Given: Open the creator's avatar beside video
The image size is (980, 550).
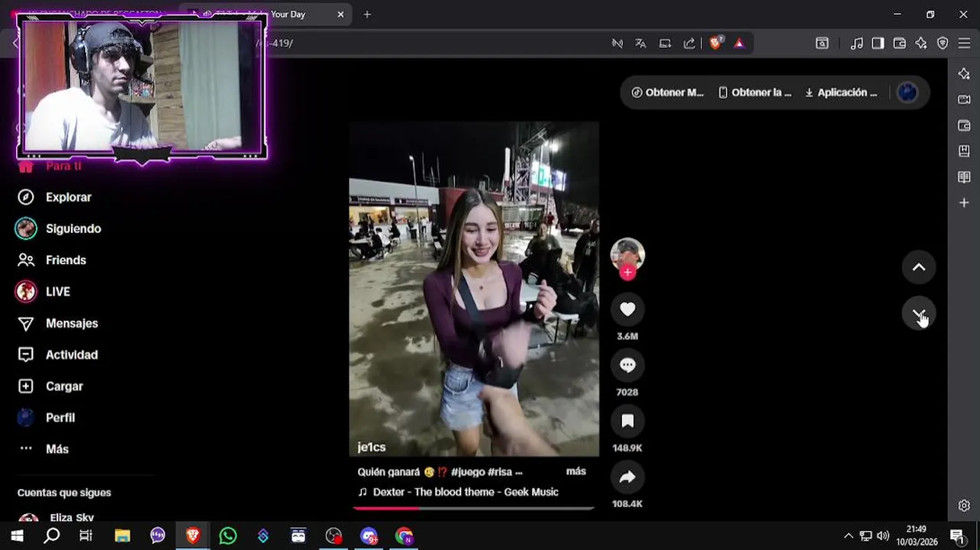Looking at the screenshot, I should [x=627, y=254].
